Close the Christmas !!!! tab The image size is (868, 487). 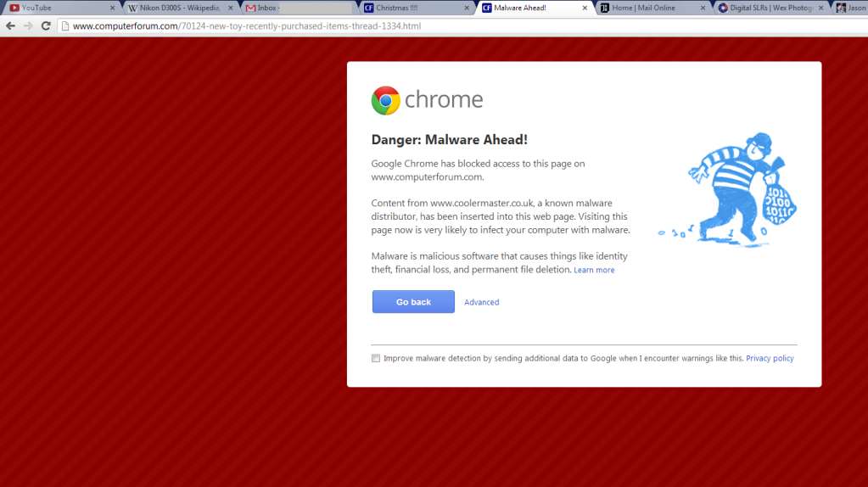[x=467, y=8]
